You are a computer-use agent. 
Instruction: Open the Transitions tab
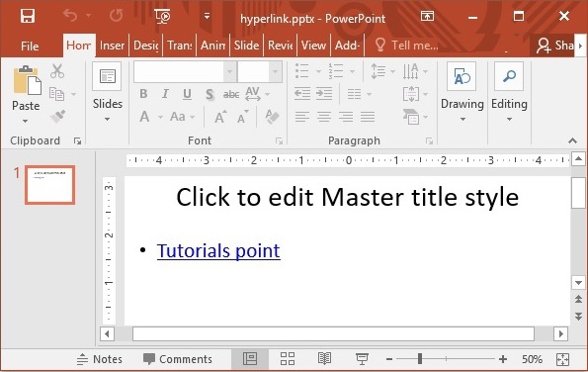[180, 46]
